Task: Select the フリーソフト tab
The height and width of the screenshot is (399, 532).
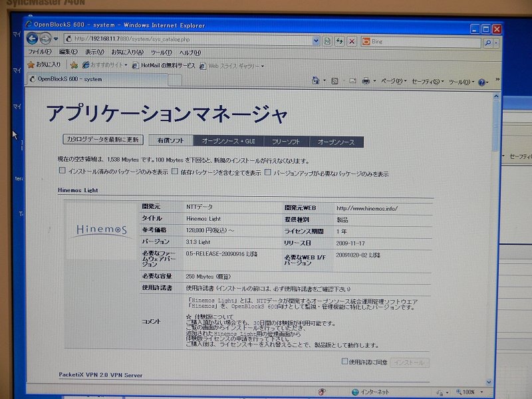Action: coord(286,142)
